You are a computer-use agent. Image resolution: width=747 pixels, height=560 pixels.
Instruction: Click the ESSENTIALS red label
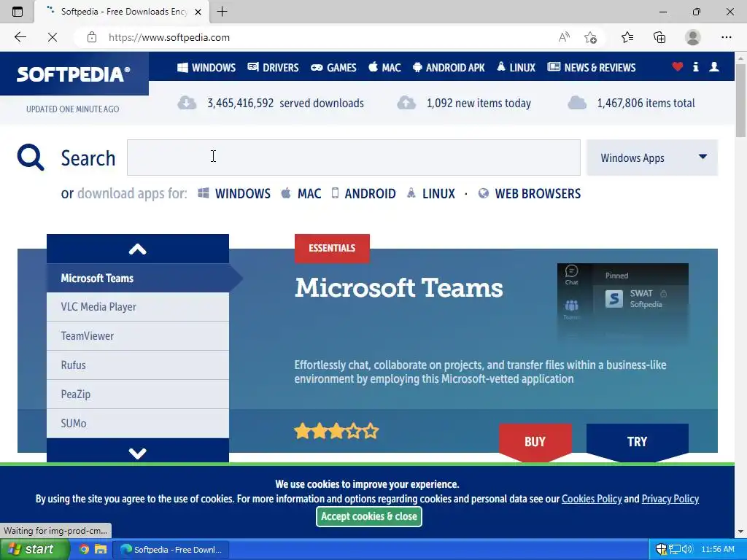coord(332,248)
